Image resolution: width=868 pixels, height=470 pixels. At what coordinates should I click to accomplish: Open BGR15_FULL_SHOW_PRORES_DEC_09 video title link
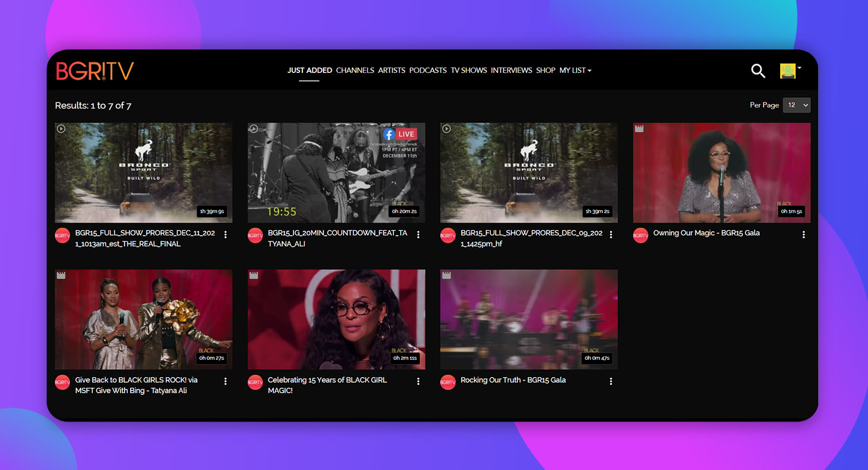coord(531,239)
